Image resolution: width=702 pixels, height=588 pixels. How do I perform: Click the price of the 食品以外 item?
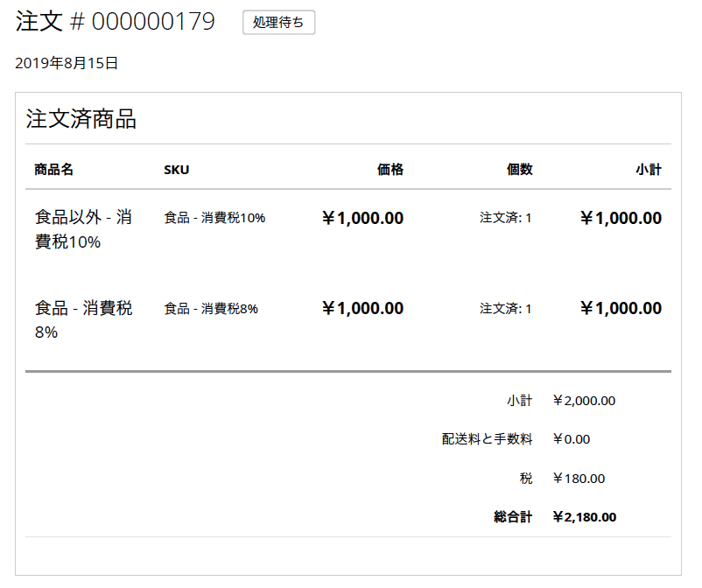point(362,218)
